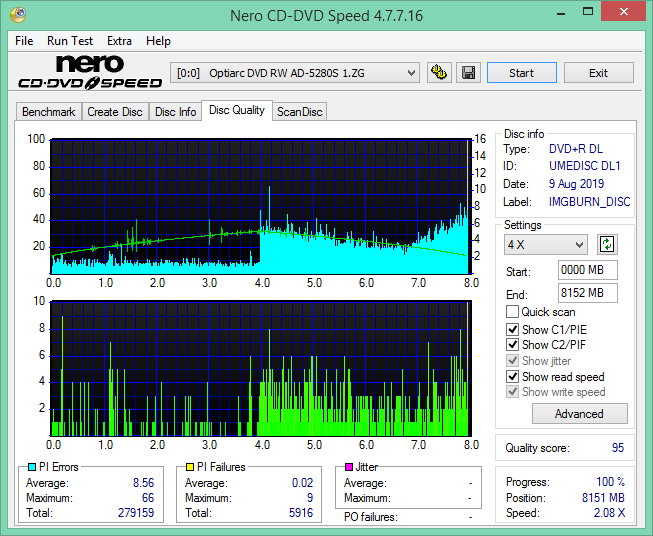Click the PO failures label
The height and width of the screenshot is (536, 653).
point(371,517)
